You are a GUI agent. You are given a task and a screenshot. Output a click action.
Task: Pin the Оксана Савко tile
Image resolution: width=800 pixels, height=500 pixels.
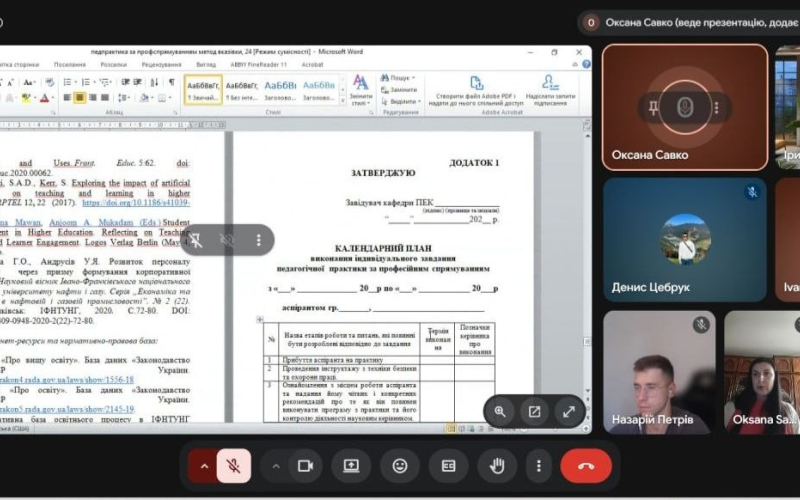[653, 108]
